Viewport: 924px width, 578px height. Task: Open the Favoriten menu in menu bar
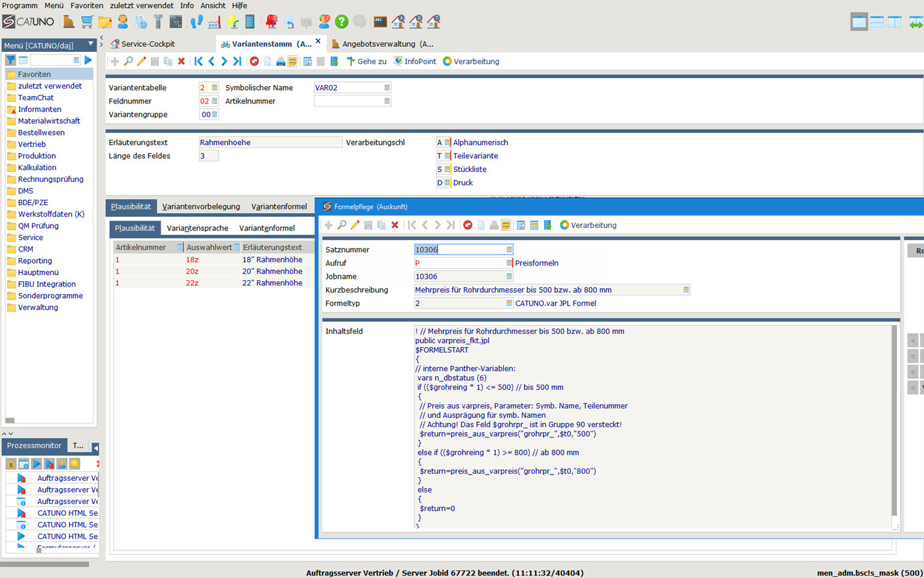click(x=87, y=6)
